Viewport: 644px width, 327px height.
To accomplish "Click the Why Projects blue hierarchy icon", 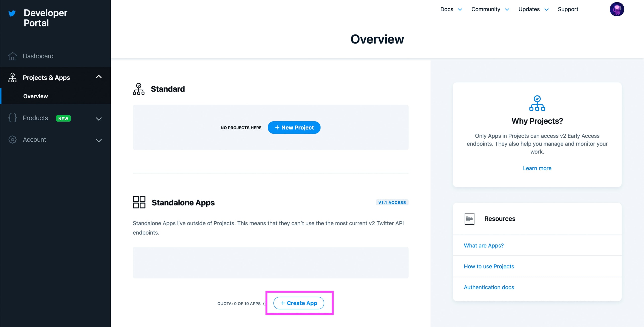I will [x=537, y=103].
